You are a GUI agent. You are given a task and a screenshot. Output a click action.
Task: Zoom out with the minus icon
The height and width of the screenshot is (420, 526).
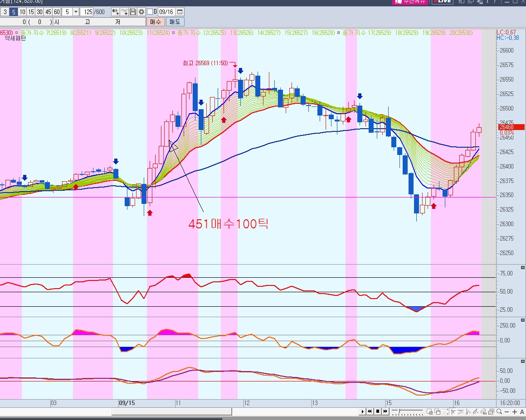pyautogui.click(x=507, y=412)
